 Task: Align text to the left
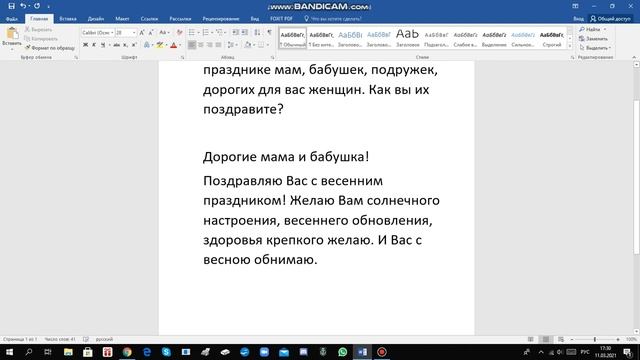tap(191, 45)
